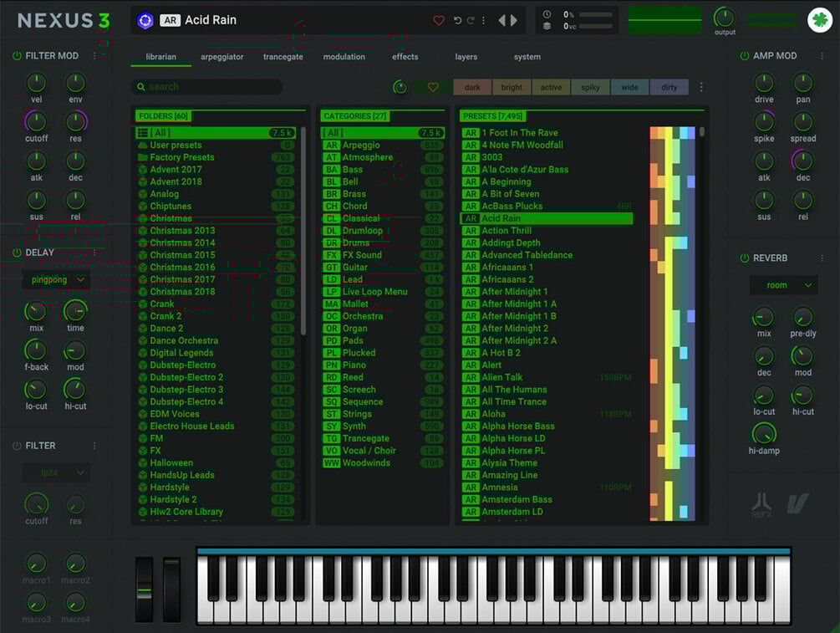Screen dimensions: 840x633
Task: Open the pingpong delay type dropdown
Action: pos(56,280)
